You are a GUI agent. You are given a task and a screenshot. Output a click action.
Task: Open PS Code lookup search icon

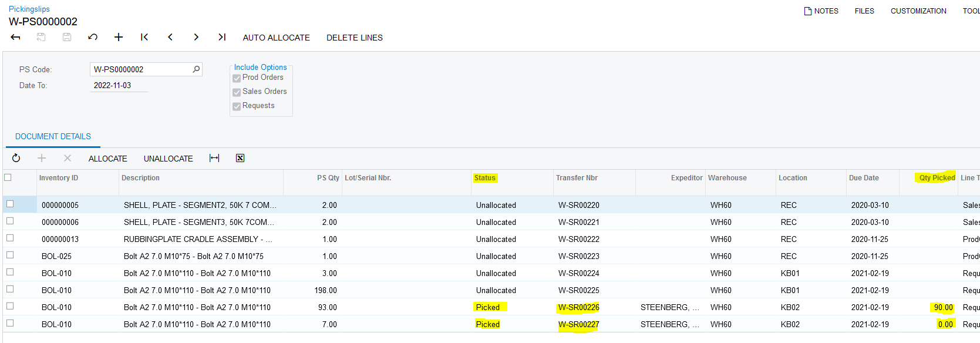[x=196, y=69]
